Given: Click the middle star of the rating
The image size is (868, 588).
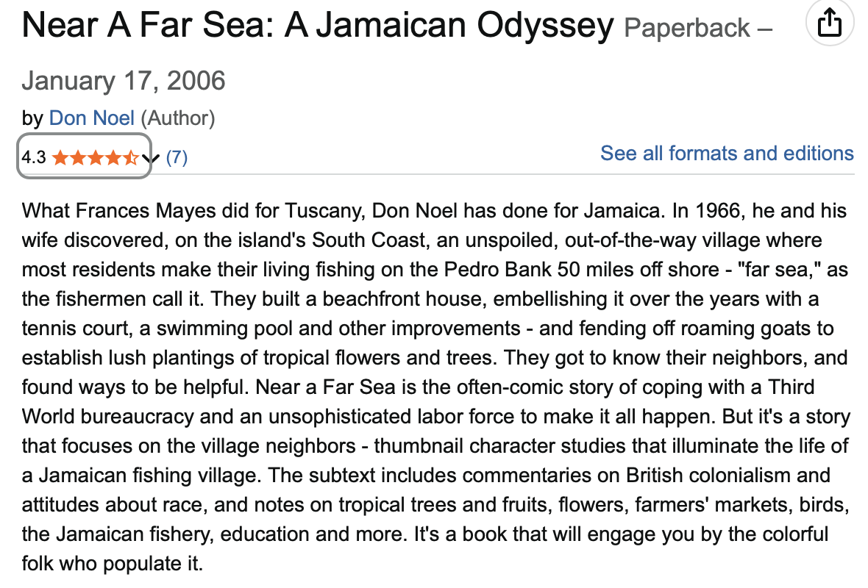Looking at the screenshot, I should tap(95, 157).
